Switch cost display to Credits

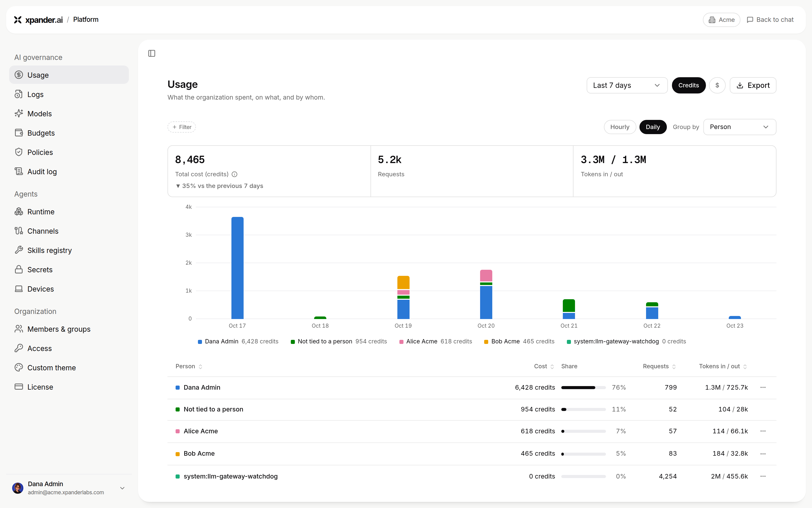688,85
